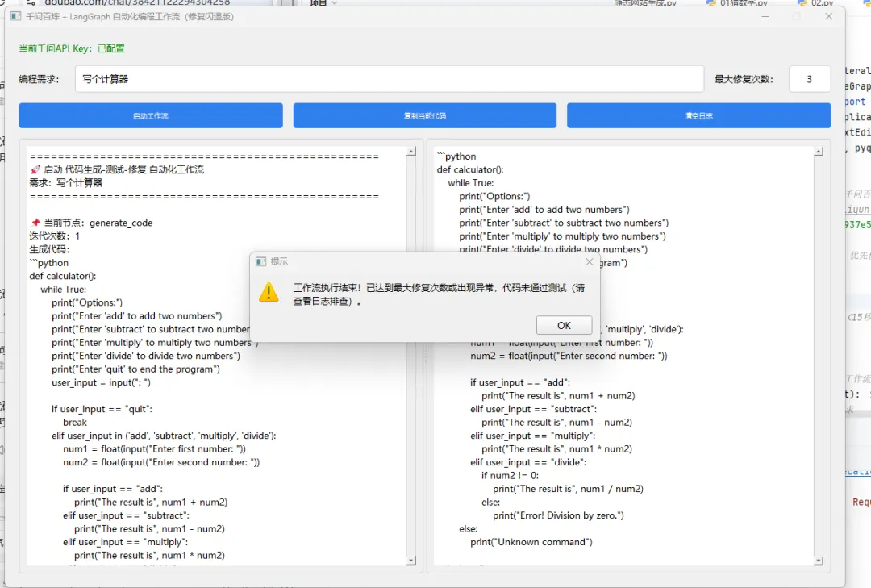This screenshot has height=588, width=871.
Task: Maximize the 千问百炼 LangGraph window
Action: 797,17
